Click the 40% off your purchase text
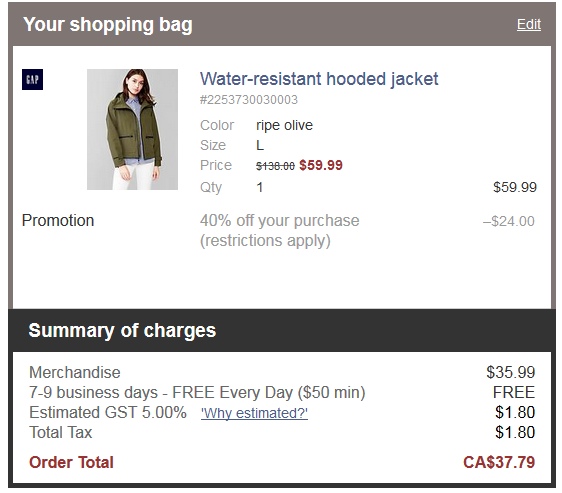 tap(280, 221)
